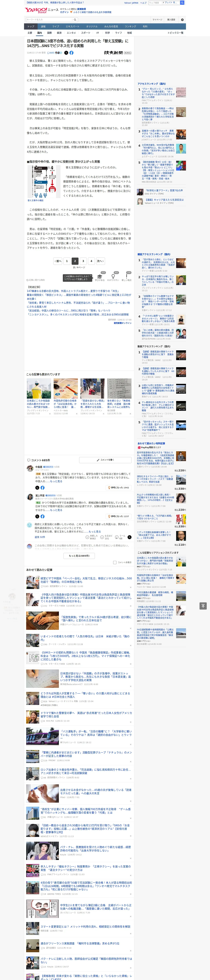The width and height of the screenshot is (210, 980).
Task: Share 浦上早苗's comment on Facebook
Action: pyautogui.click(x=42, y=516)
